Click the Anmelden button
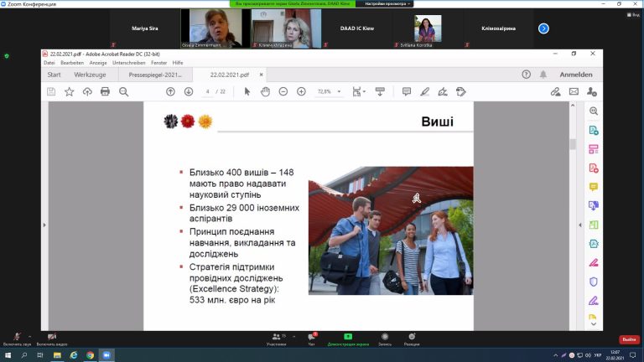Screen dimensions: 644x362 click(576, 74)
